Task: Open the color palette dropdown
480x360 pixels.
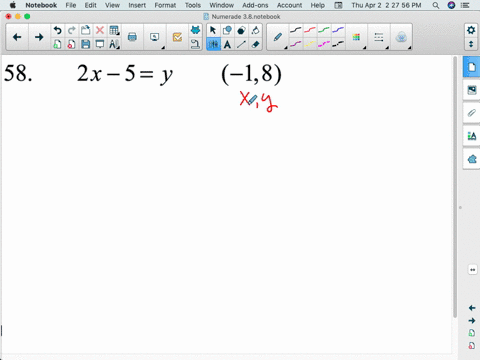Action: pos(356,37)
